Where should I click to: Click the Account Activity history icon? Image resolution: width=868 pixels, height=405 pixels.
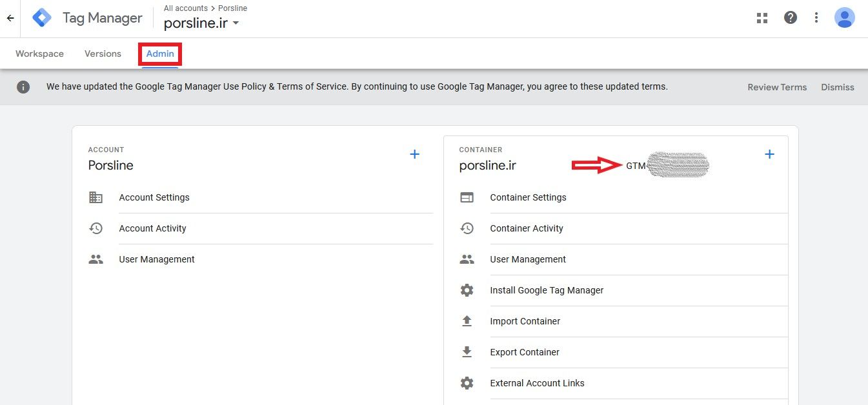tap(96, 228)
